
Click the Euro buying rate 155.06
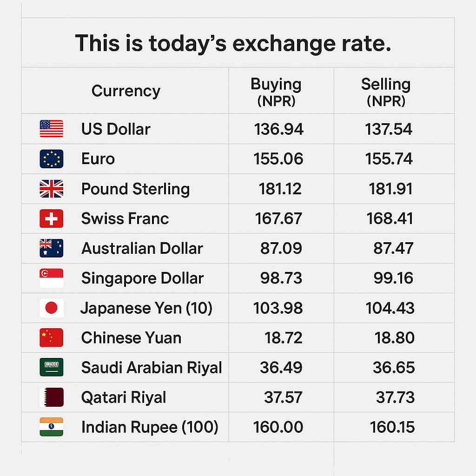(278, 159)
